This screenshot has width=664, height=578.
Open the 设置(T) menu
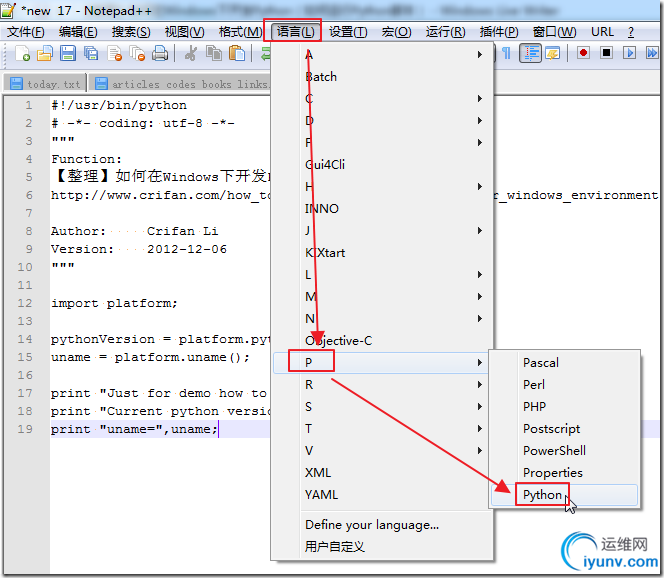tap(348, 32)
